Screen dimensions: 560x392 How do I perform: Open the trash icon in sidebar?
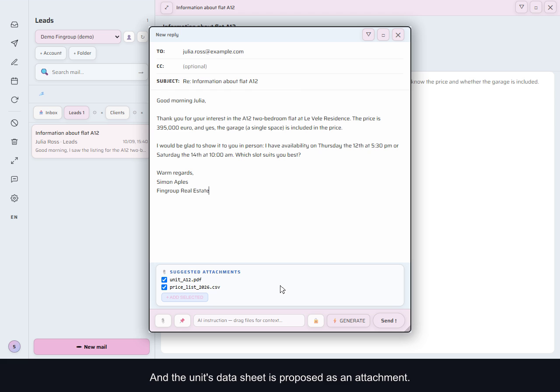(14, 142)
